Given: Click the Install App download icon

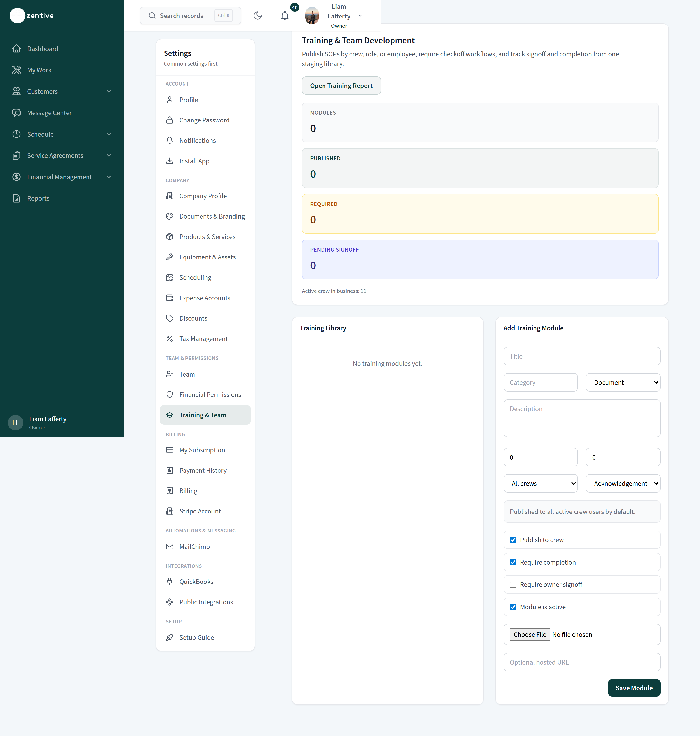Looking at the screenshot, I should [170, 161].
